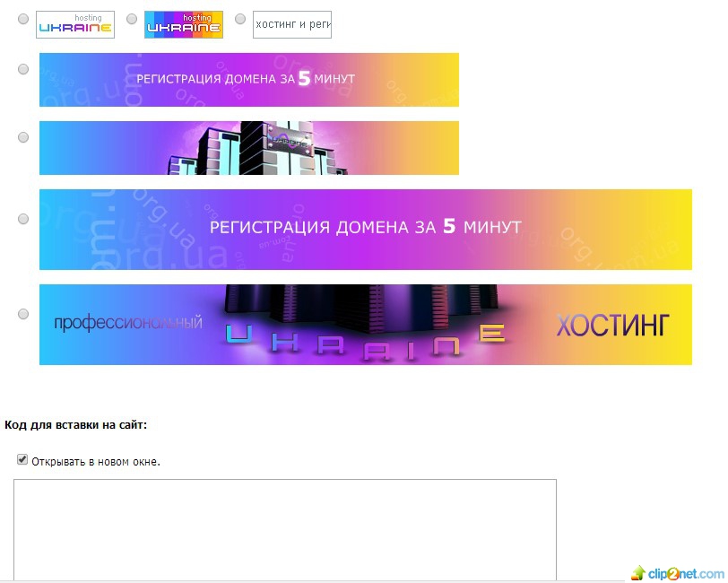Select radio button for 'хостинг и реги' text banner
The image size is (728, 583).
(x=240, y=19)
